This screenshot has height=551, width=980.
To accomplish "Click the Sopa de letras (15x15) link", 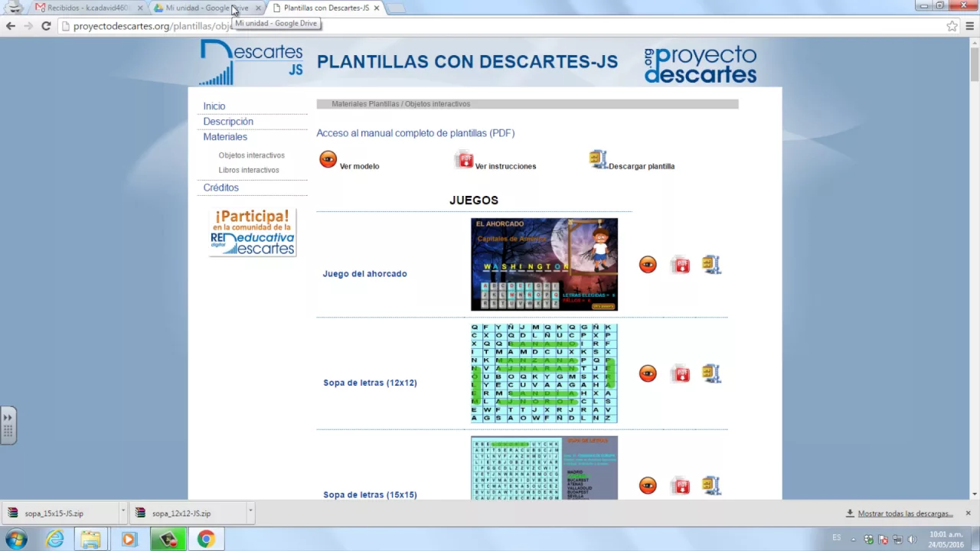I will (x=370, y=495).
